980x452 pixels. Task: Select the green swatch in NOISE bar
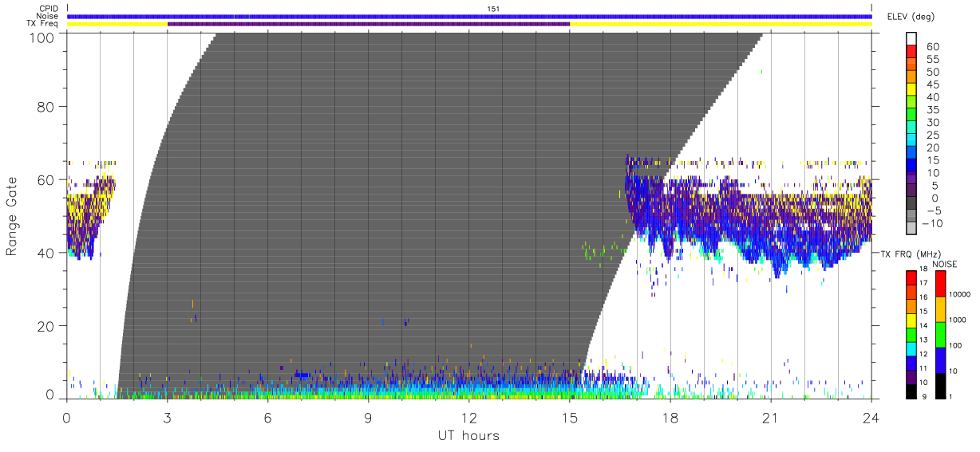coord(939,335)
